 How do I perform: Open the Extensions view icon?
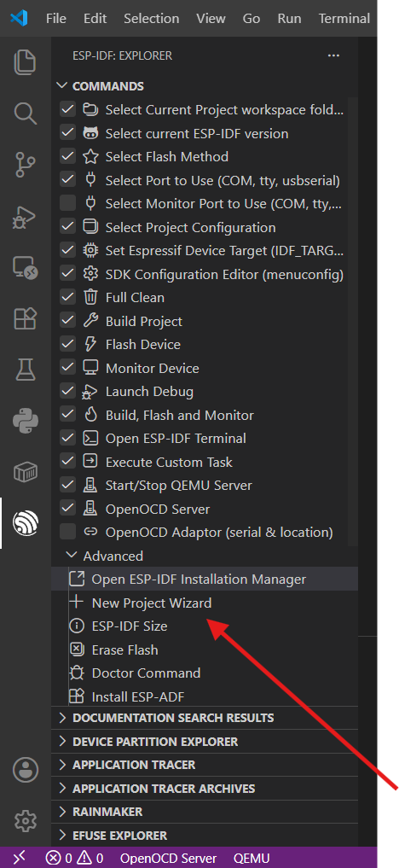(x=26, y=319)
